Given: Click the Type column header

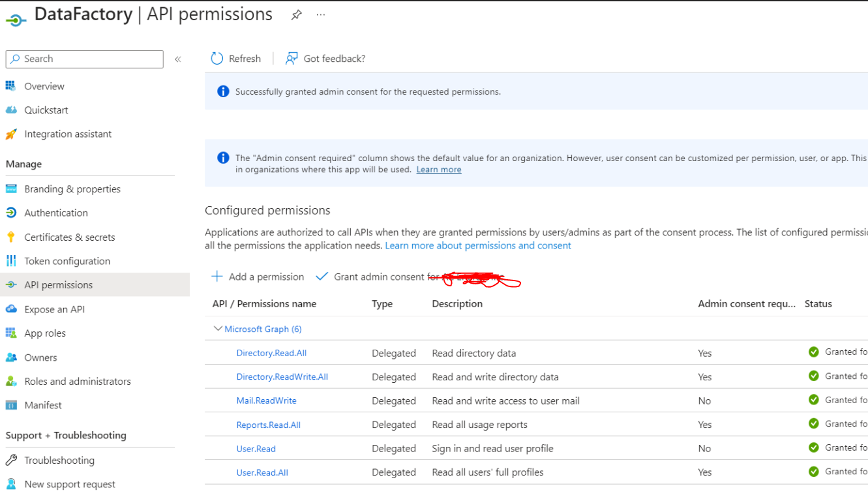Looking at the screenshot, I should (x=382, y=304).
